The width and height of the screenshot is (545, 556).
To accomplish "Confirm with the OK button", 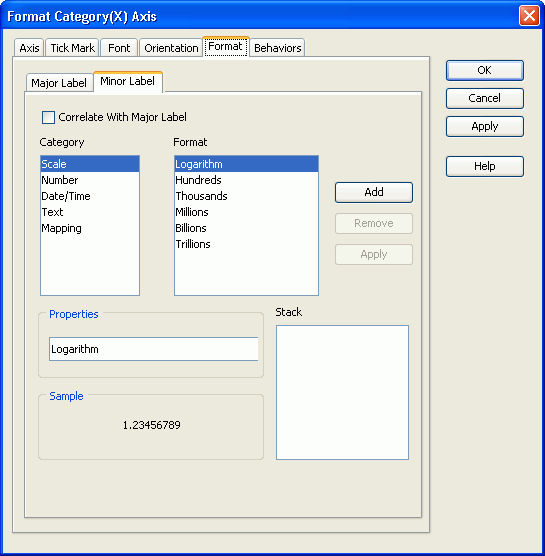I will (484, 70).
